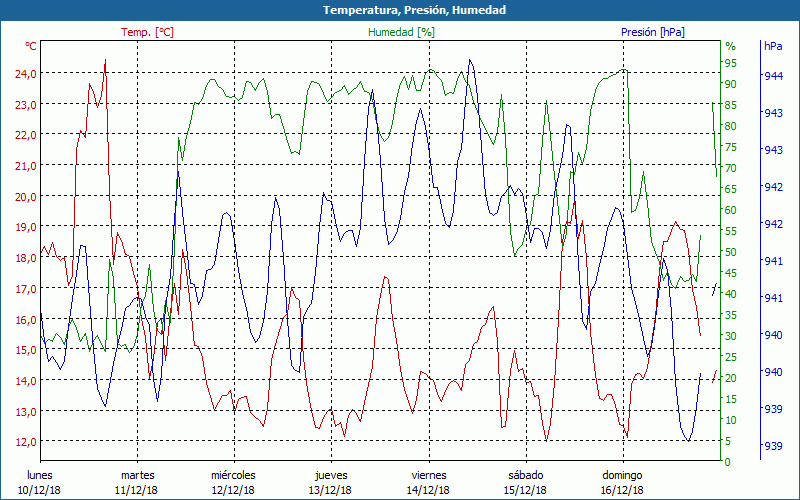This screenshot has width=800, height=500.
Task: Click the '944' pressure axis value
Action: (x=773, y=76)
